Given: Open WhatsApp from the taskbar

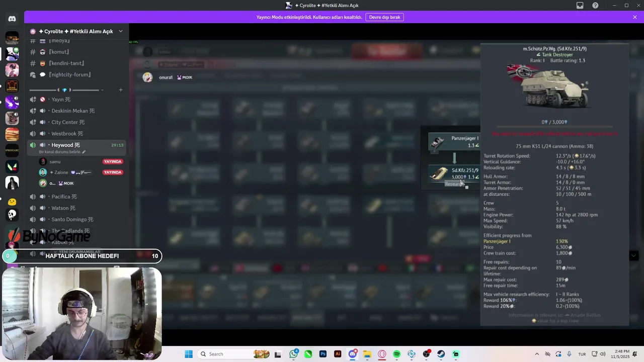Looking at the screenshot, I should point(294,354).
